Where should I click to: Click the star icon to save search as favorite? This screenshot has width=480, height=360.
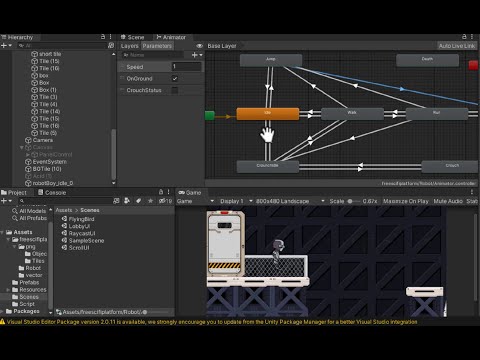[x=150, y=201]
